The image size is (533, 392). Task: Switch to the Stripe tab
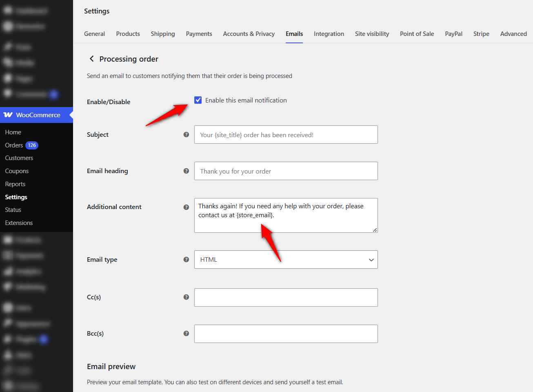click(x=481, y=34)
